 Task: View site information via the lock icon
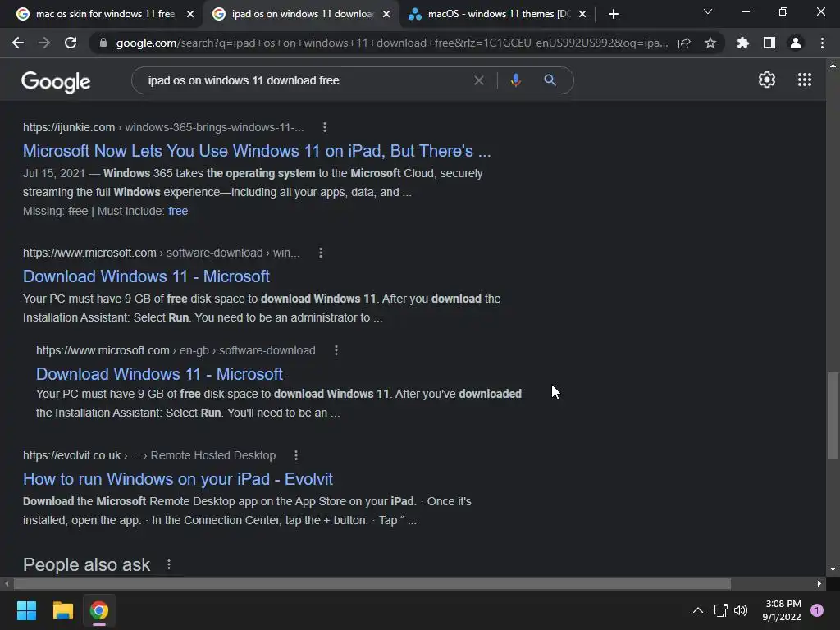coord(103,43)
